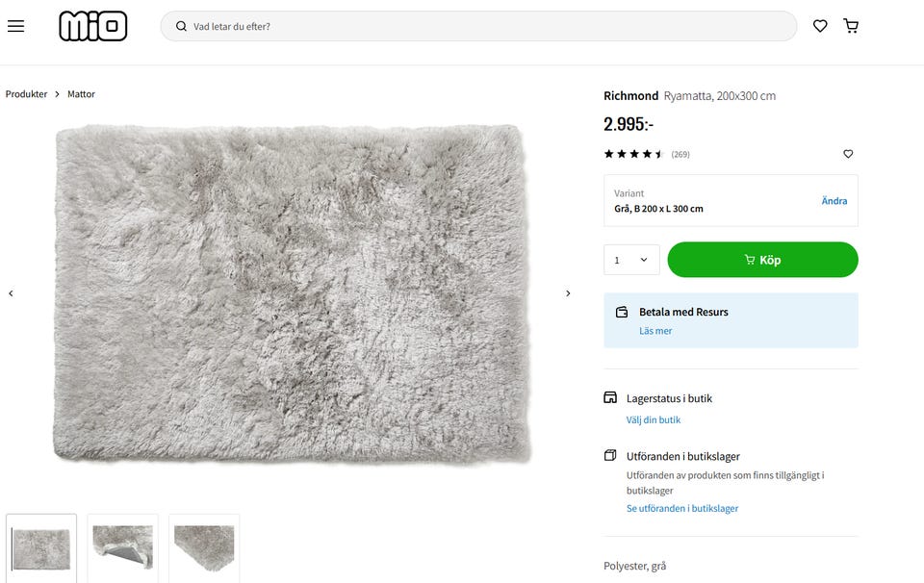This screenshot has width=924, height=583.
Task: Click the store icon next to Lagerstatus i butik
Action: point(610,397)
